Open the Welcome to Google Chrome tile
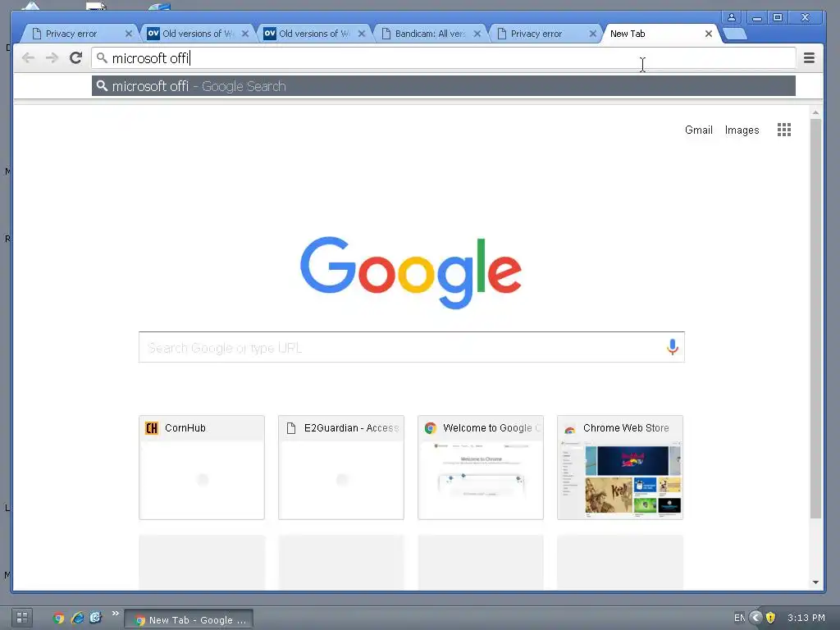840x630 pixels. 481,467
